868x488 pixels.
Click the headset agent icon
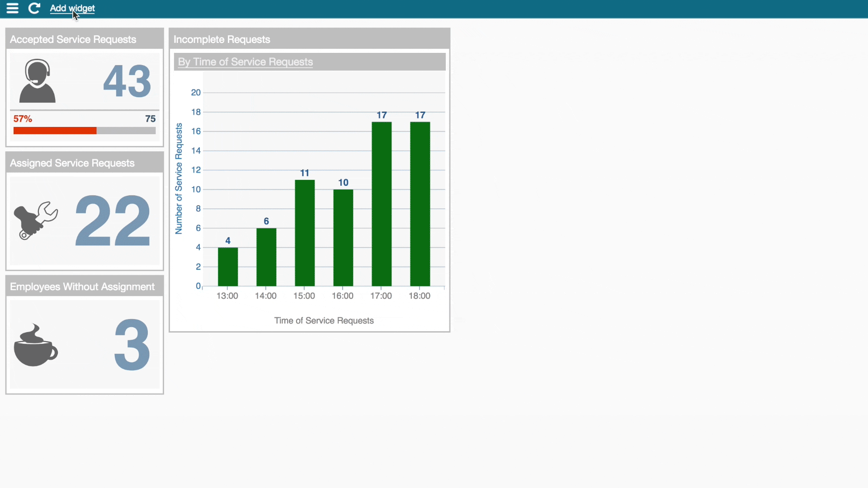point(37,81)
